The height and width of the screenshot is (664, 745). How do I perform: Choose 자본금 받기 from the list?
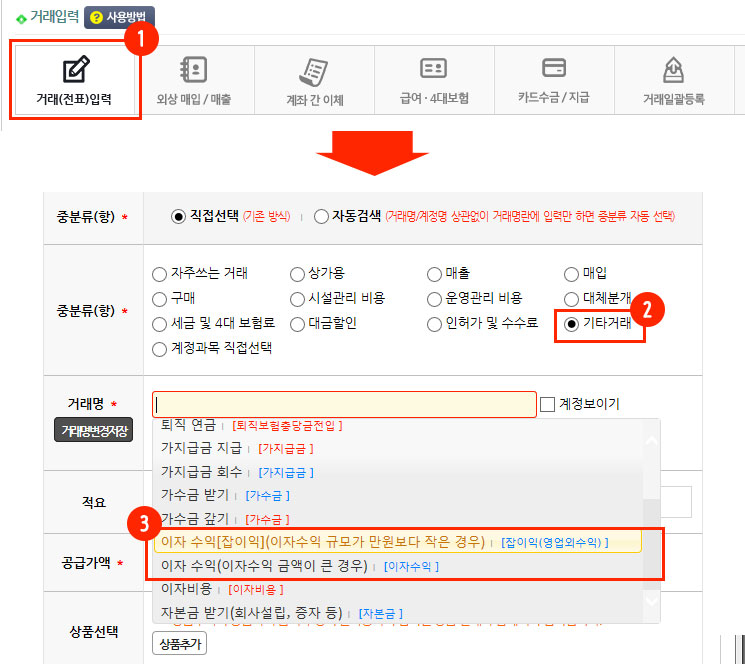coord(251,612)
